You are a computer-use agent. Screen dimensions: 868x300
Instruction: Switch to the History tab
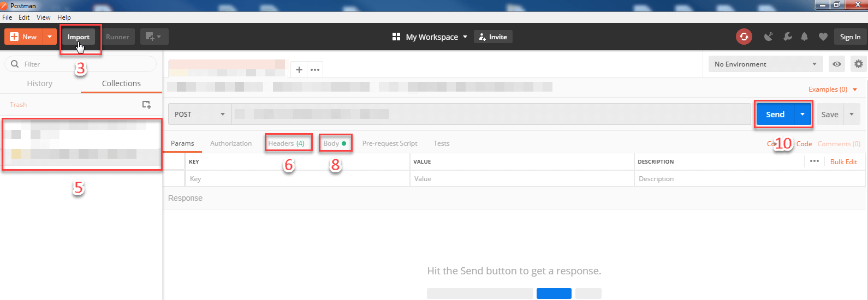(40, 83)
